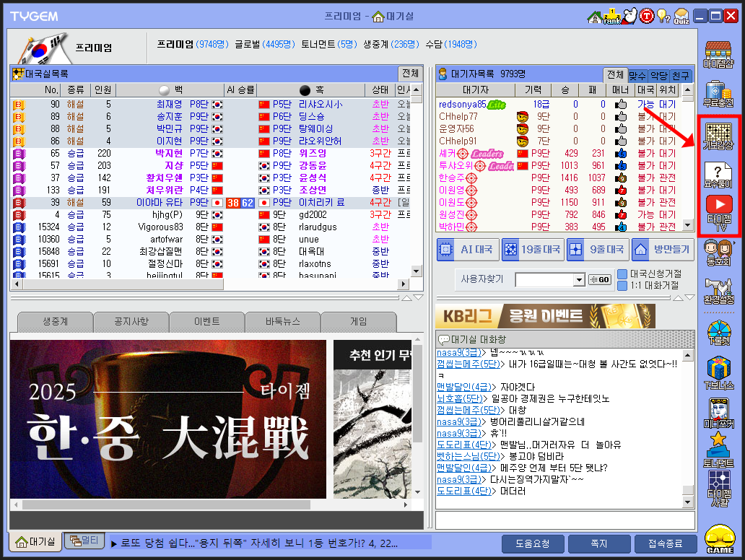Viewport: 745px width, 560px height.
Task: Select the 악당 waiting list tab
Action: pos(658,76)
